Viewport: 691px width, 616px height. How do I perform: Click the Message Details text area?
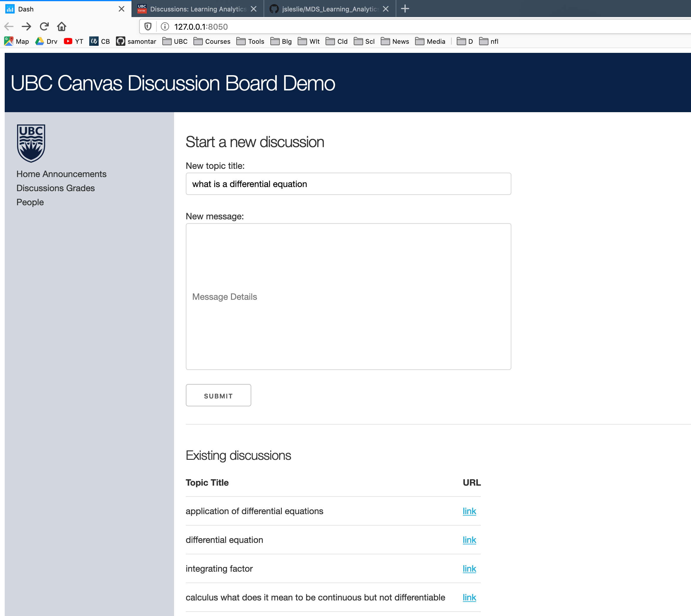coord(348,296)
